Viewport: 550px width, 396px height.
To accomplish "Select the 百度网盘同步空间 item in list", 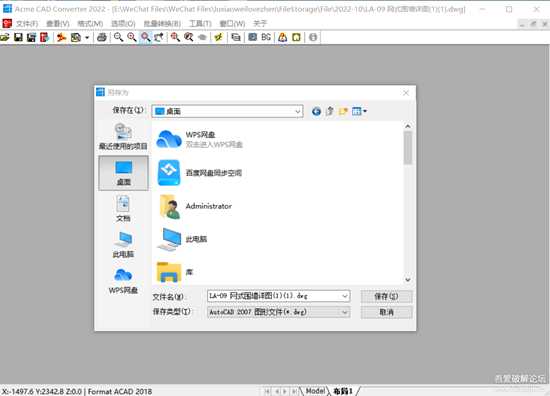I will pyautogui.click(x=199, y=173).
